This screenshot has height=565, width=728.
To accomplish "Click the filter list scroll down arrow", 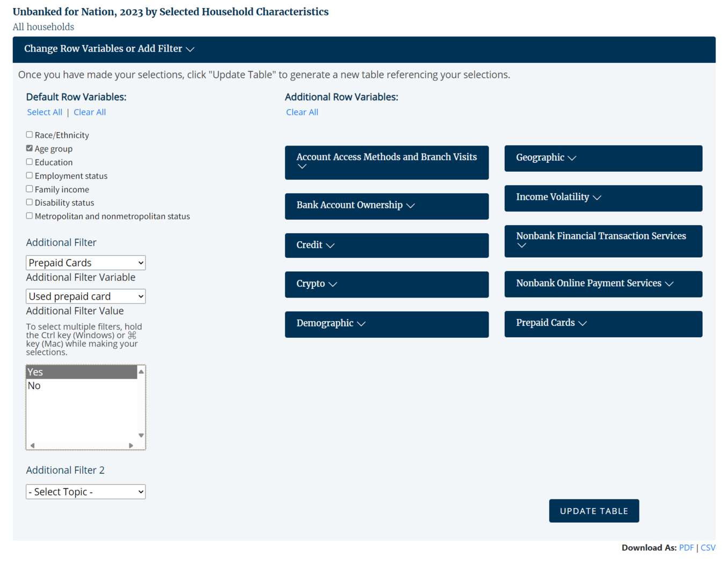I will coord(141,436).
